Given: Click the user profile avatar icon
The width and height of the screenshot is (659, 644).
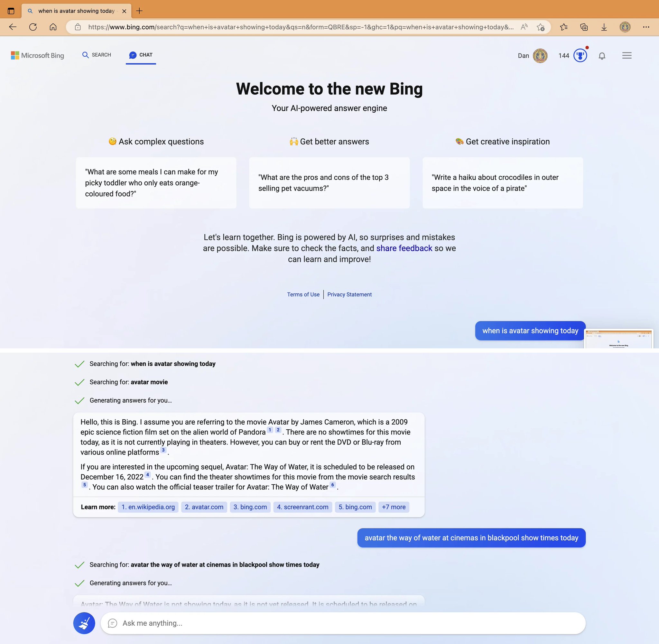Looking at the screenshot, I should pyautogui.click(x=541, y=55).
